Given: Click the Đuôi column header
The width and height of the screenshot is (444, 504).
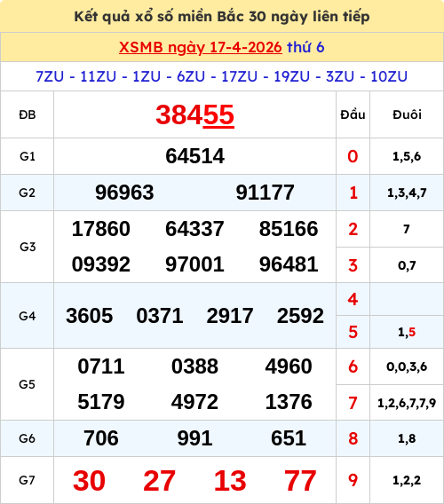Looking at the screenshot, I should point(407,114).
